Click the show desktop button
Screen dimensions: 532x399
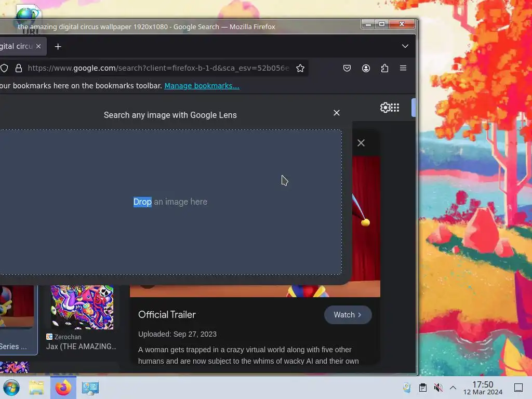click(x=518, y=388)
